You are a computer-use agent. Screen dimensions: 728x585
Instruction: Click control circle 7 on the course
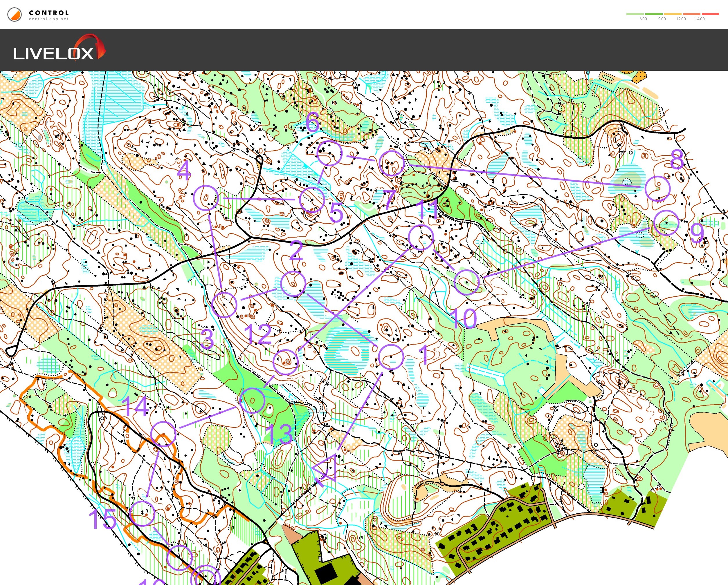(x=392, y=163)
